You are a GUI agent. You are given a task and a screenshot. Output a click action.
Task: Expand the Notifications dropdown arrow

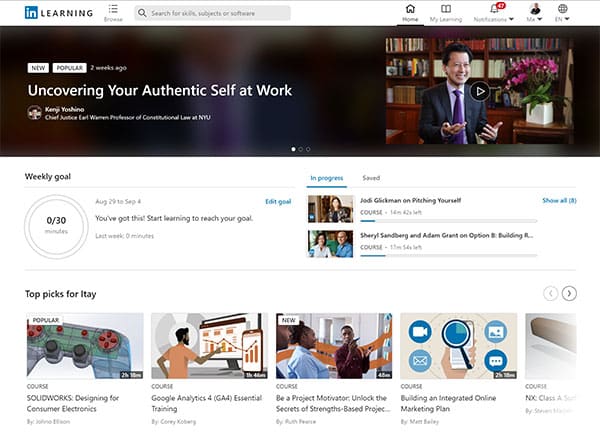coord(511,19)
